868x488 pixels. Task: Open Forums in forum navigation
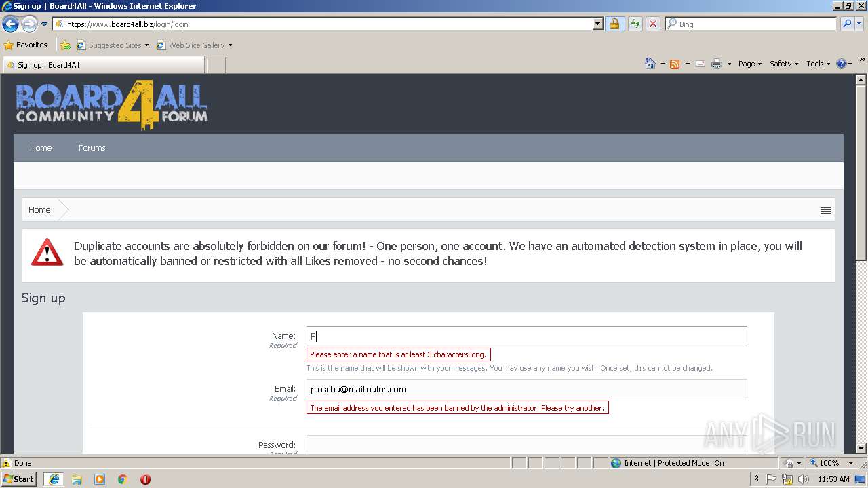tap(92, 148)
